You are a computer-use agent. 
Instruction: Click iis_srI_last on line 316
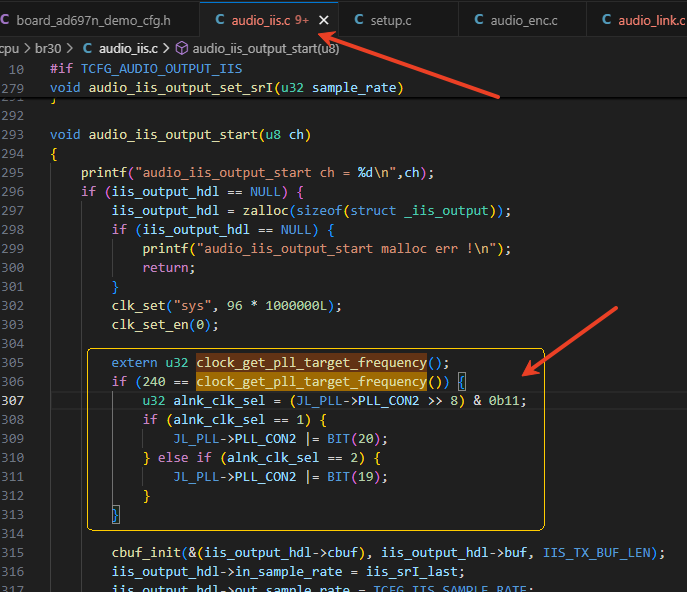pos(411,572)
